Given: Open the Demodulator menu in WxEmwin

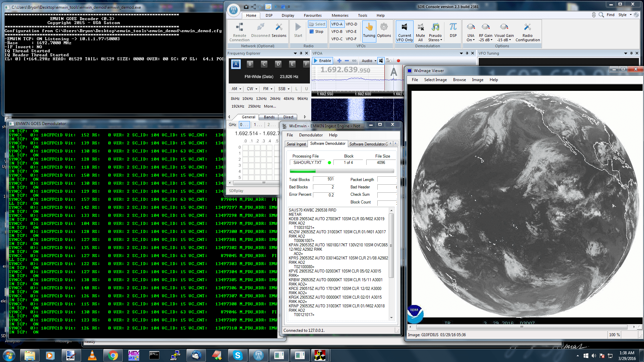Looking at the screenshot, I should click(x=311, y=135).
